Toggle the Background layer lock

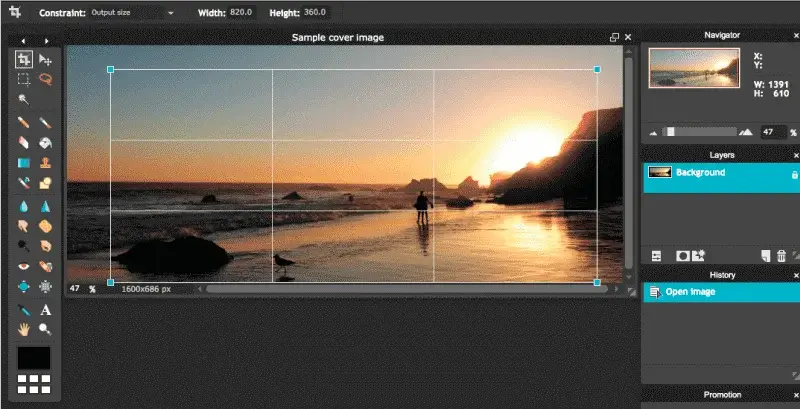click(794, 174)
